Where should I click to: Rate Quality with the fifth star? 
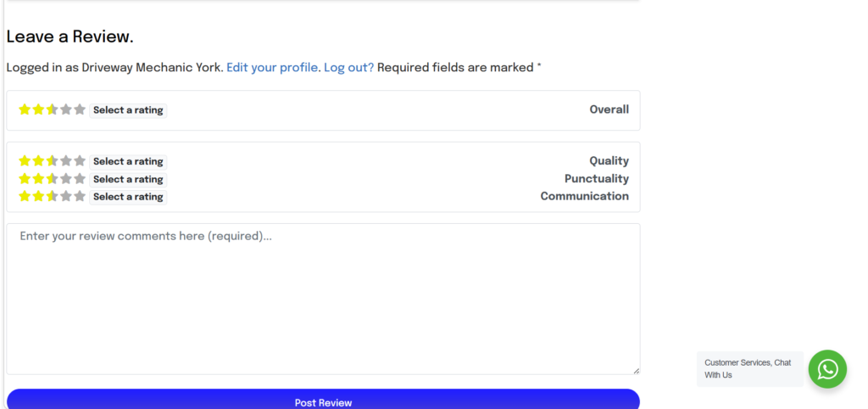point(80,161)
